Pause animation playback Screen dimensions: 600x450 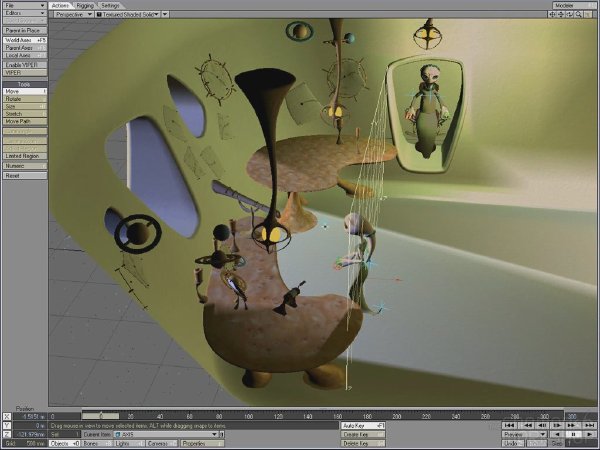(573, 434)
